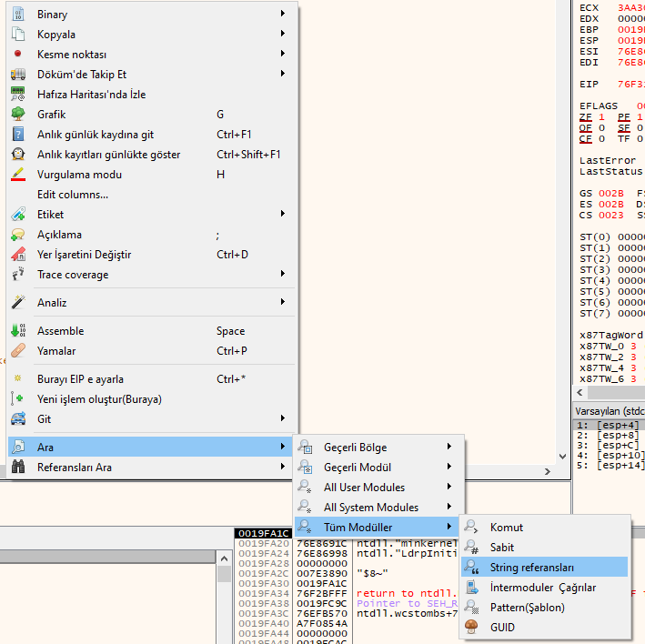Click the Burayı EIP e ayarla icon
This screenshot has width=645, height=644.
coord(17,377)
